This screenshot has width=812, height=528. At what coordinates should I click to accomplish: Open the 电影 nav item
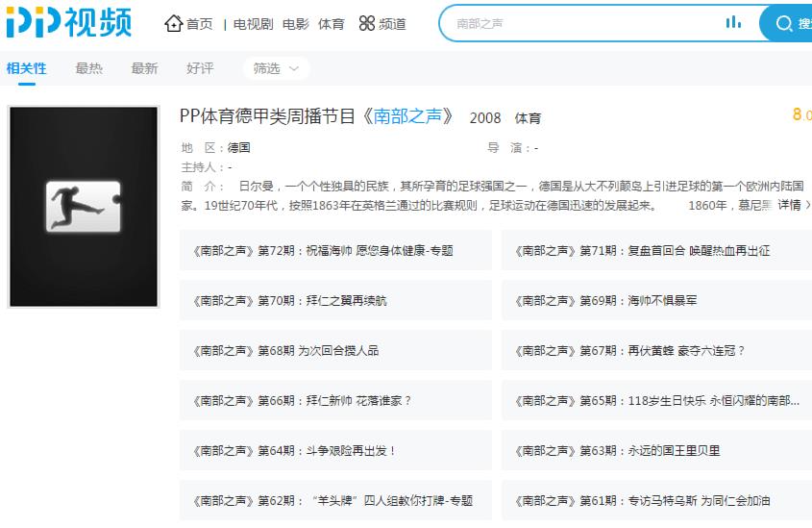tap(296, 24)
